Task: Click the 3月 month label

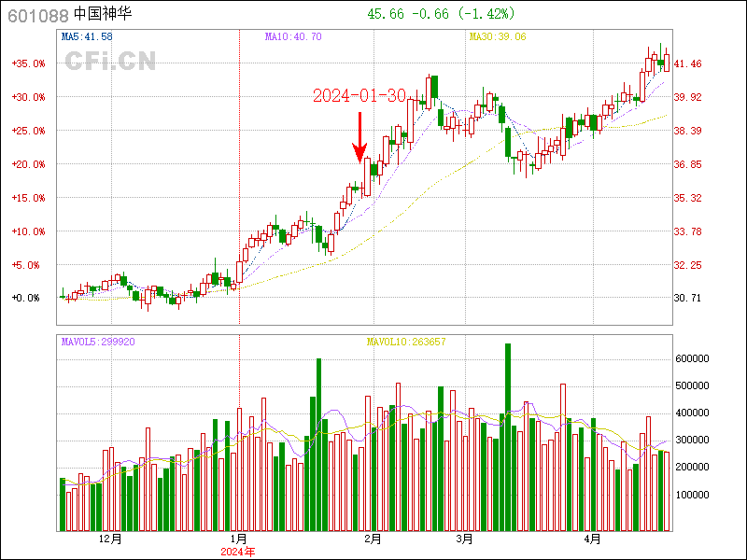Action: click(x=464, y=539)
